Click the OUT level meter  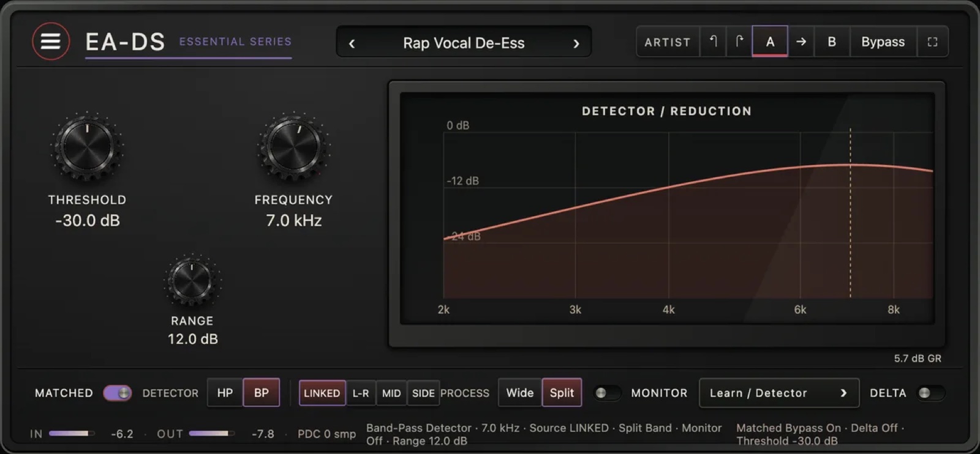coord(212,433)
